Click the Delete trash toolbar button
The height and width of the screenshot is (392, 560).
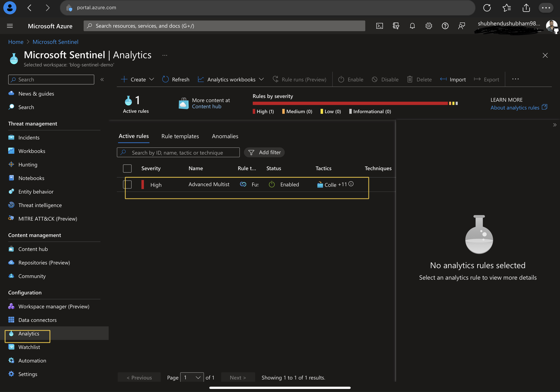419,79
